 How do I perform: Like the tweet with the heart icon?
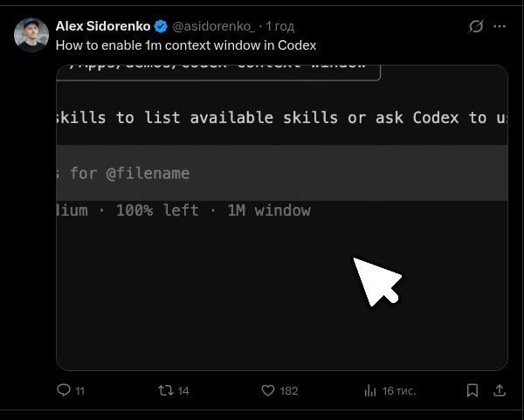(268, 390)
